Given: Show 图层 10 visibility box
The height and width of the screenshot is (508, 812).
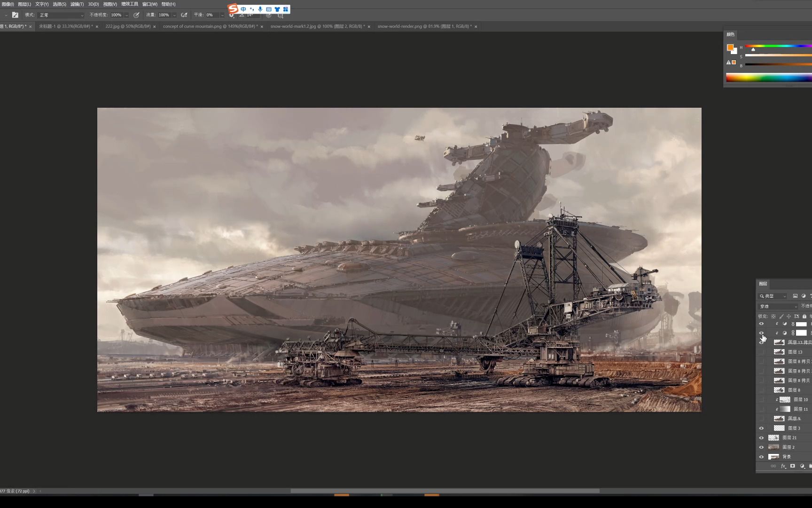Looking at the screenshot, I should coord(761,400).
